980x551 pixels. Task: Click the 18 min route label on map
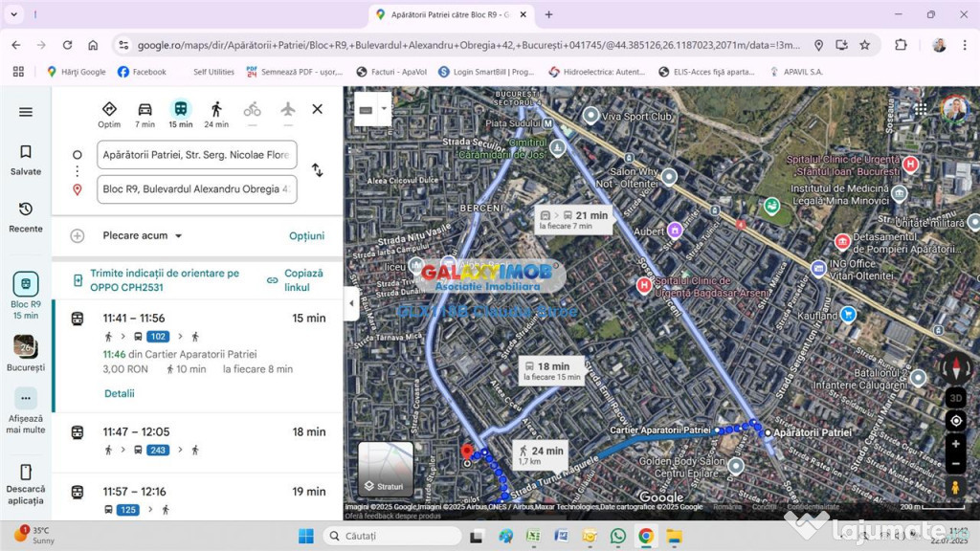click(x=552, y=370)
